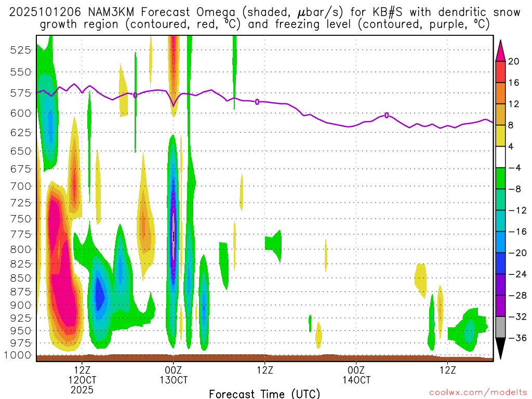Viewport: 532px width, 399px height.
Task: Click the black arrow below the colorbar
Action: point(500,349)
